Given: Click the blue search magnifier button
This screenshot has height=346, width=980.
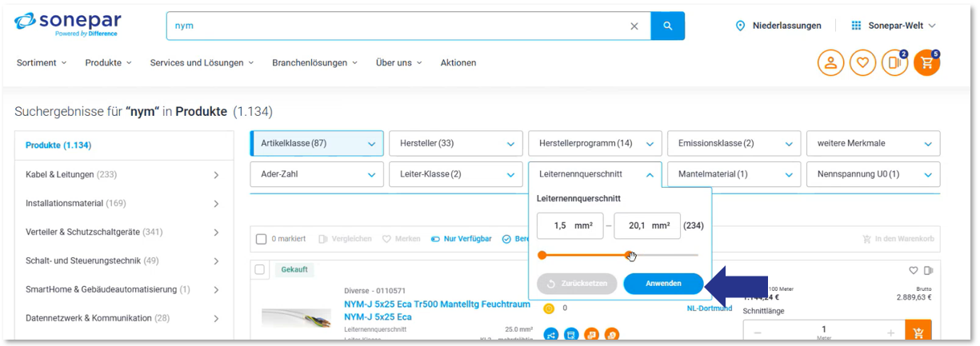Looking at the screenshot, I should tap(668, 26).
